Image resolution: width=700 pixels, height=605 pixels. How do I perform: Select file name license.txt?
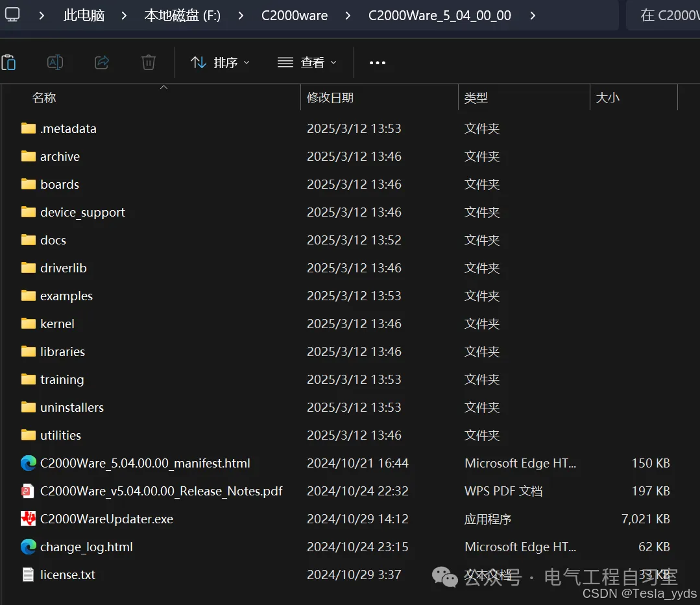coord(68,575)
